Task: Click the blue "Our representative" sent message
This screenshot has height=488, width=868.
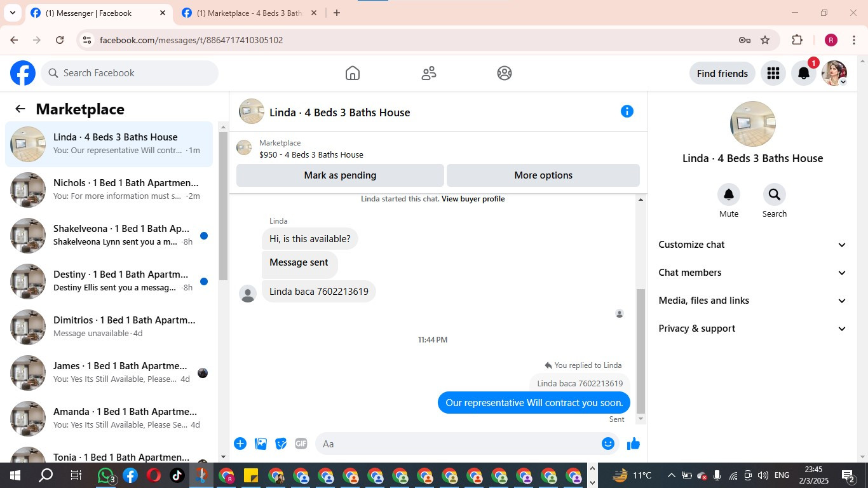Action: pos(534,403)
